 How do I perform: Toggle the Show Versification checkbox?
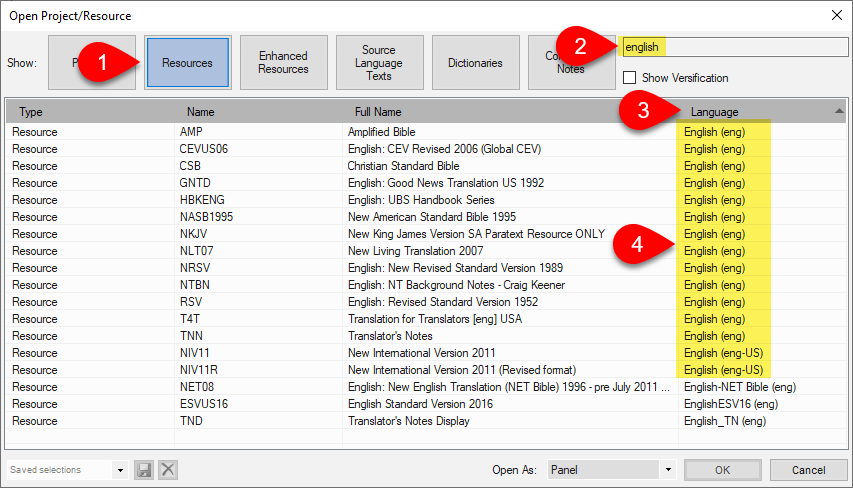point(629,78)
